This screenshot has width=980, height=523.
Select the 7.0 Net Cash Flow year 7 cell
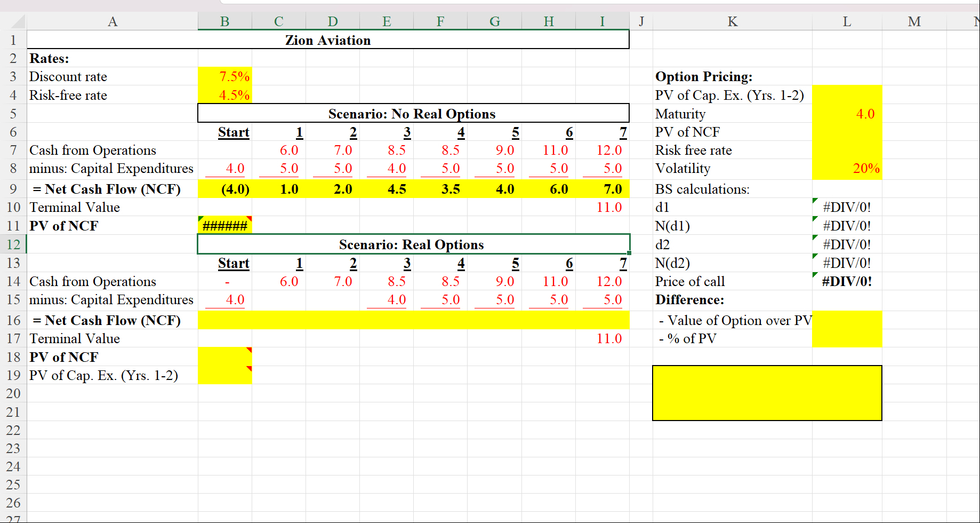603,189
